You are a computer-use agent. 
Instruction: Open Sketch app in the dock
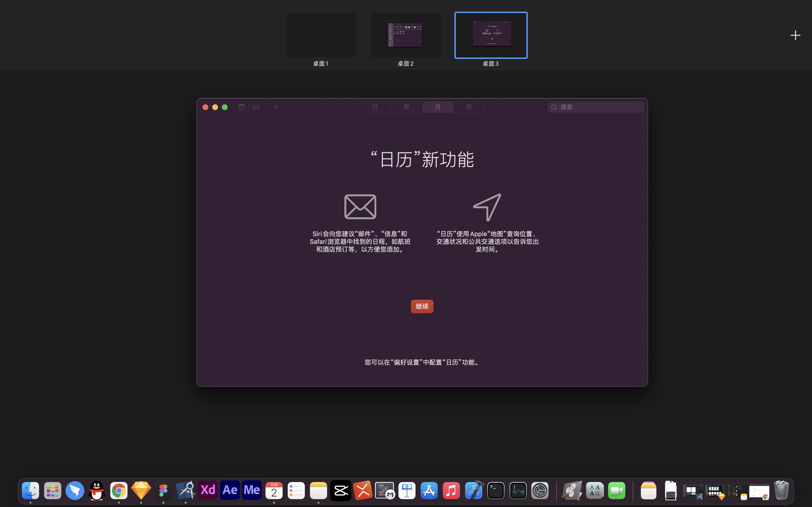click(x=141, y=491)
